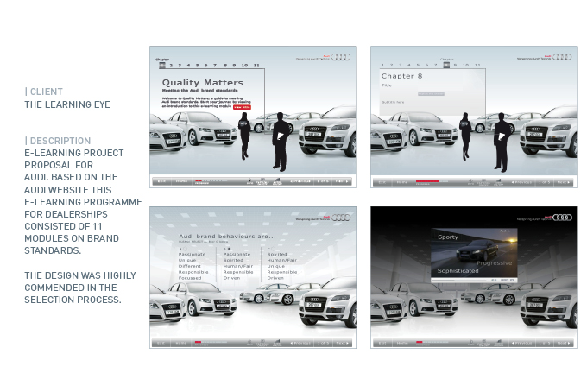
Task: Click Previous in top-left screen's bottom bar
Action: coord(299,182)
